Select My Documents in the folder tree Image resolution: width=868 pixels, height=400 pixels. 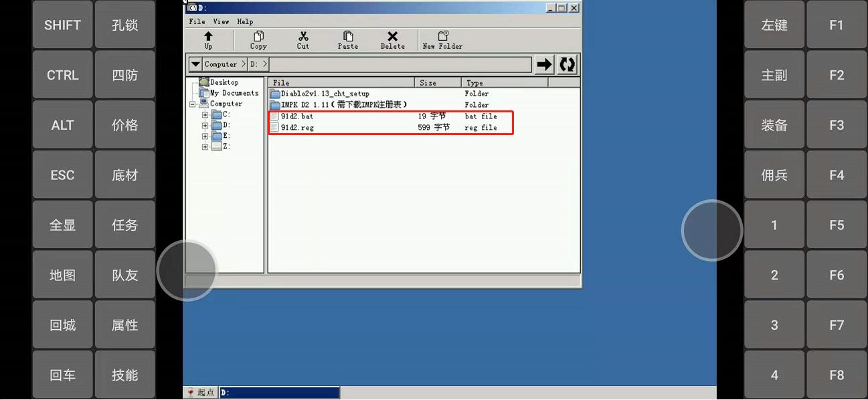pyautogui.click(x=229, y=93)
